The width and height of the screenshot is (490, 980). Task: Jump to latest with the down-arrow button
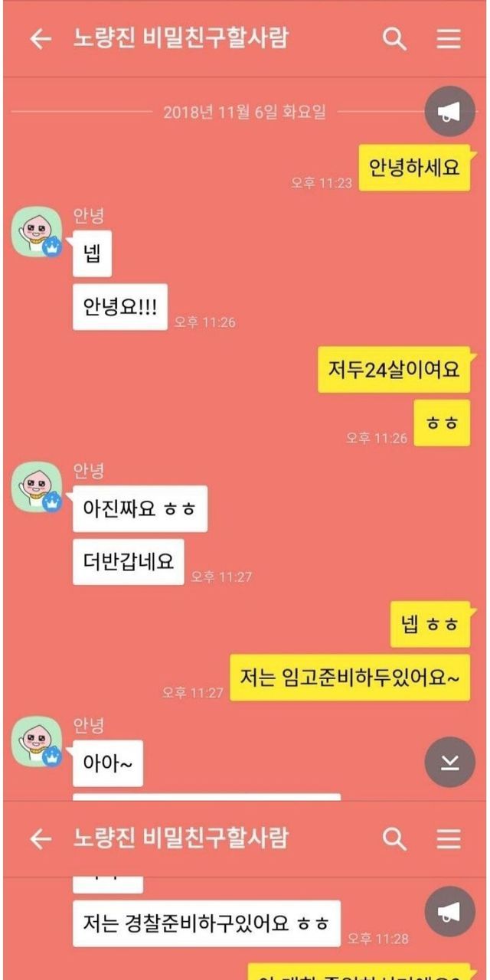449,761
